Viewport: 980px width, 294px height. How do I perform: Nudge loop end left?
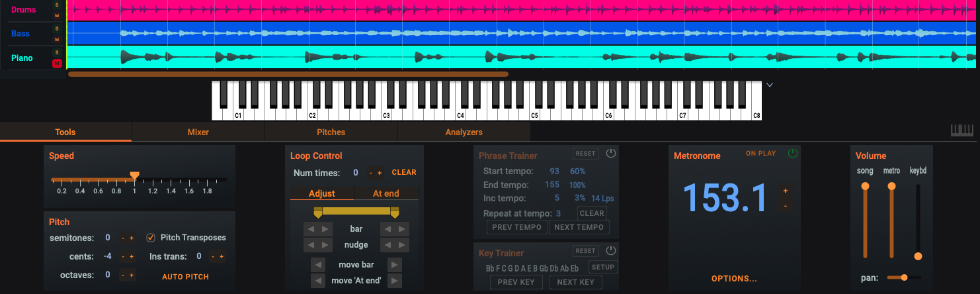tap(388, 245)
